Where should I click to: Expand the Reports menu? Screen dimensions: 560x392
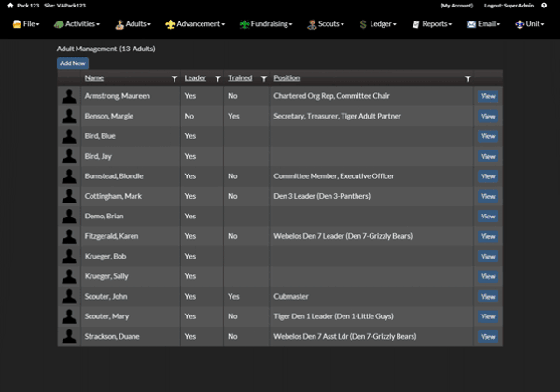432,24
